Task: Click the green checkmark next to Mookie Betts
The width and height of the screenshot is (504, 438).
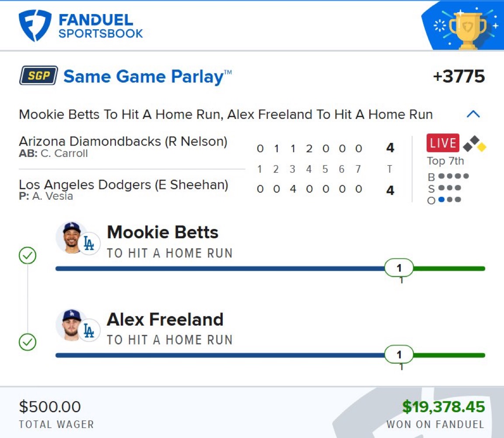Action: click(27, 256)
